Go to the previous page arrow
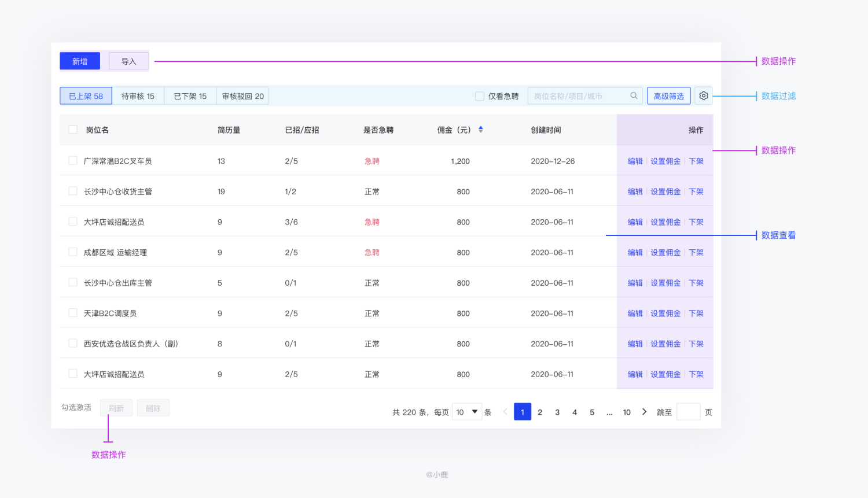This screenshot has width=868, height=498. (505, 412)
